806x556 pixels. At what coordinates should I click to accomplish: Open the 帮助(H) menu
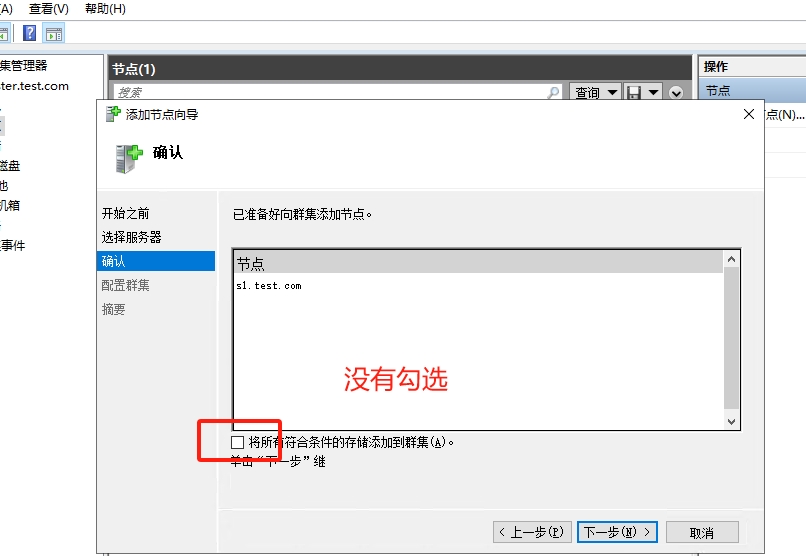point(105,9)
